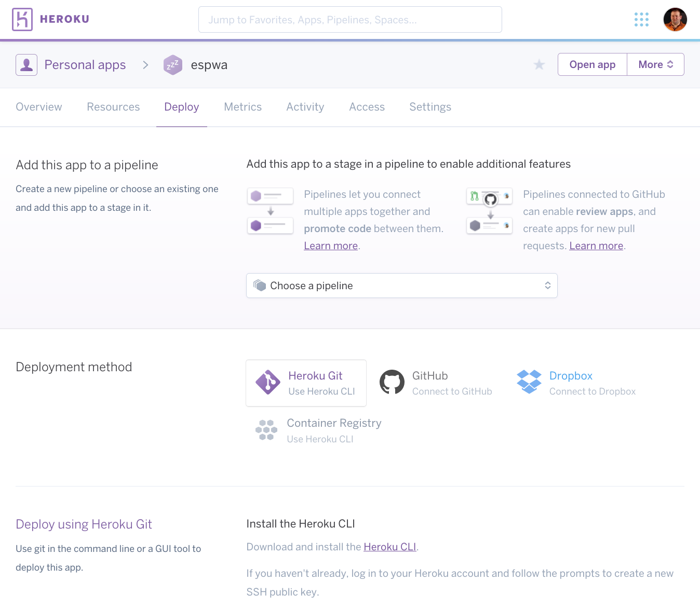Click the pipeline icon in Choose a pipeline
Screen dimensions: 700x608
(x=260, y=286)
